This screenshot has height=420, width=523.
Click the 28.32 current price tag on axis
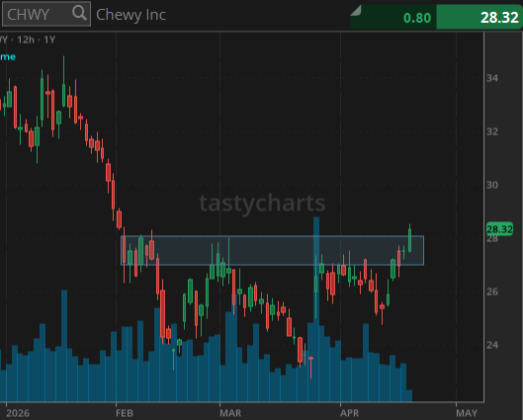coord(499,229)
